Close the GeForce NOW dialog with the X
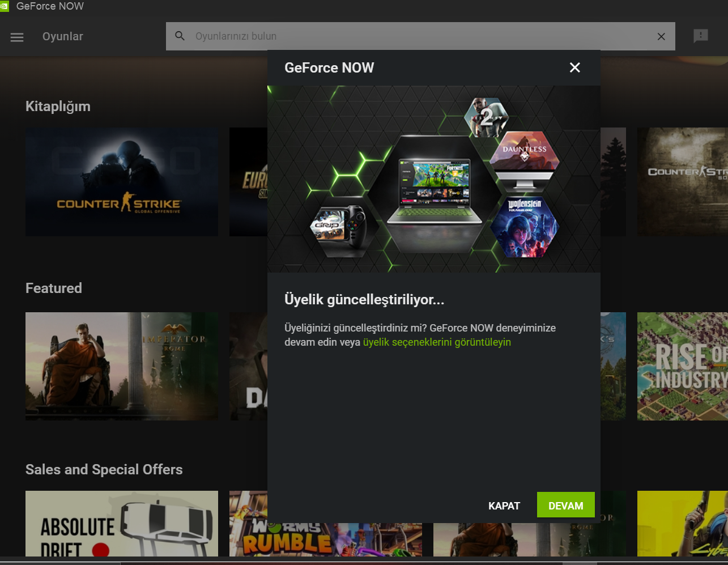This screenshot has width=728, height=565. click(575, 67)
